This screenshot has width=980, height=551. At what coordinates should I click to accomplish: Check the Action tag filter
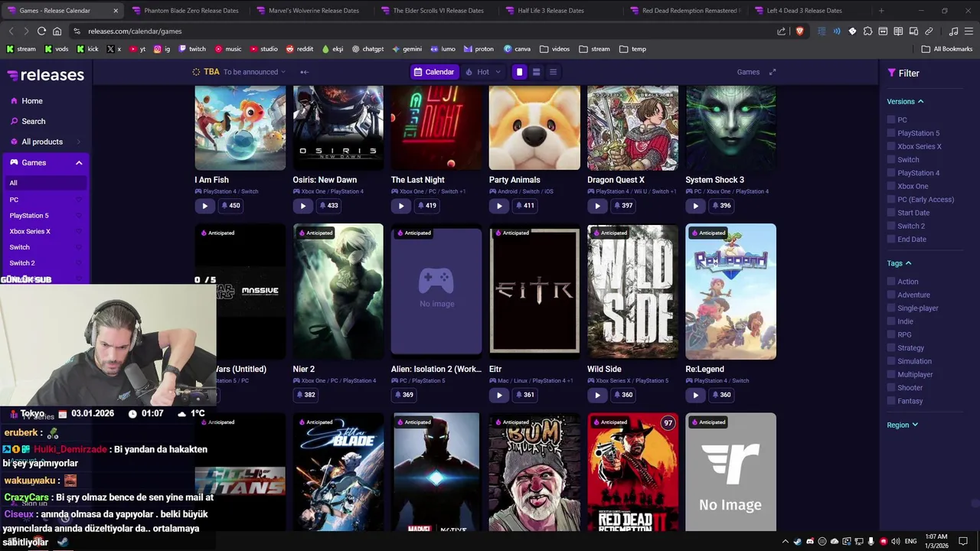click(891, 282)
